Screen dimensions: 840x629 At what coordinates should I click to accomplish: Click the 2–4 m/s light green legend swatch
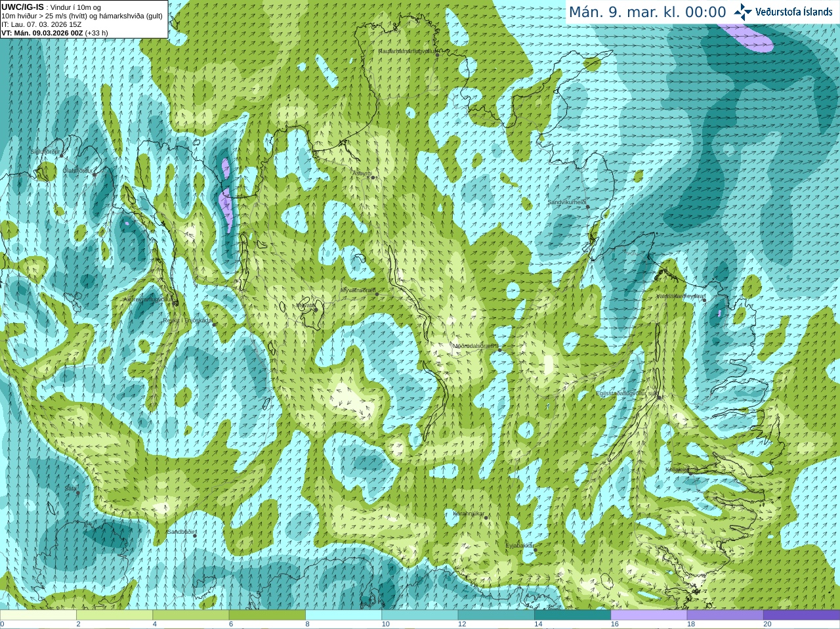[x=114, y=615]
